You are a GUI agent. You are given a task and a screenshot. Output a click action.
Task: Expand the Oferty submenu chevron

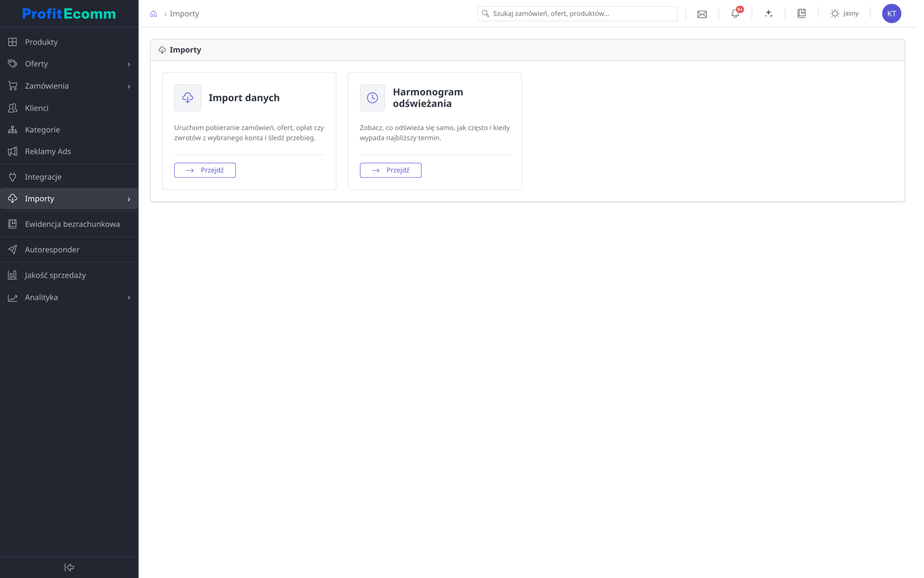pyautogui.click(x=129, y=64)
